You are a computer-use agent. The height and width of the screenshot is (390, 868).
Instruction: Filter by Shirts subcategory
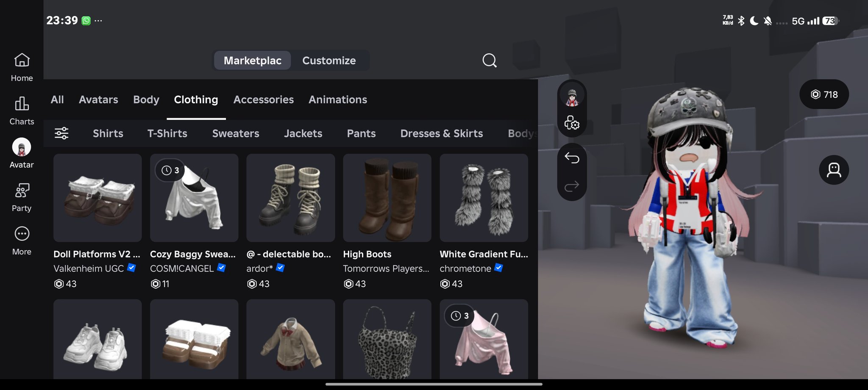[108, 133]
